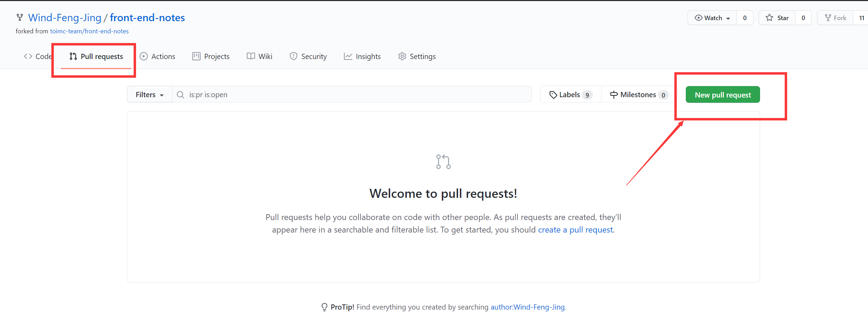Click the graph icon on Insights tab
The image size is (868, 320).
click(348, 56)
